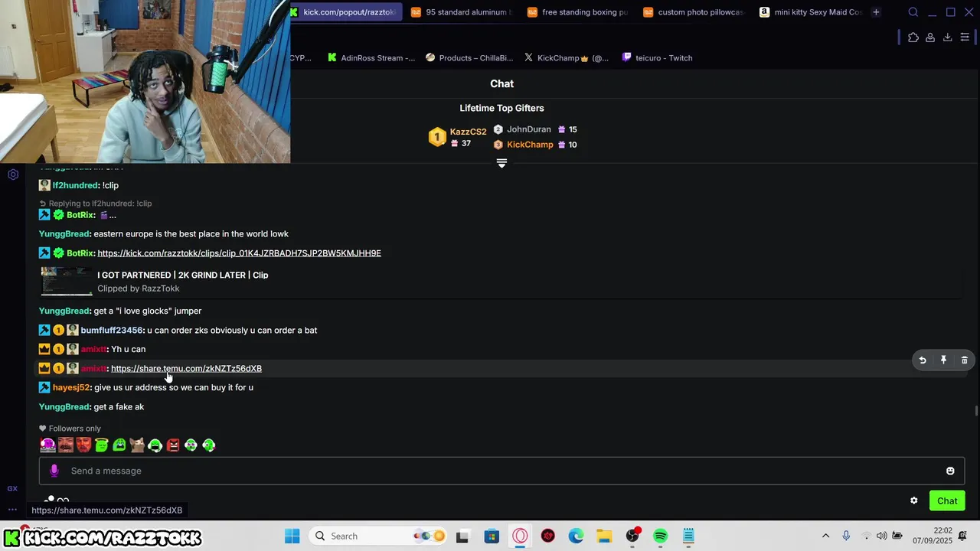Delete the amixtt temu link message
This screenshot has height=551, width=980.
(964, 360)
